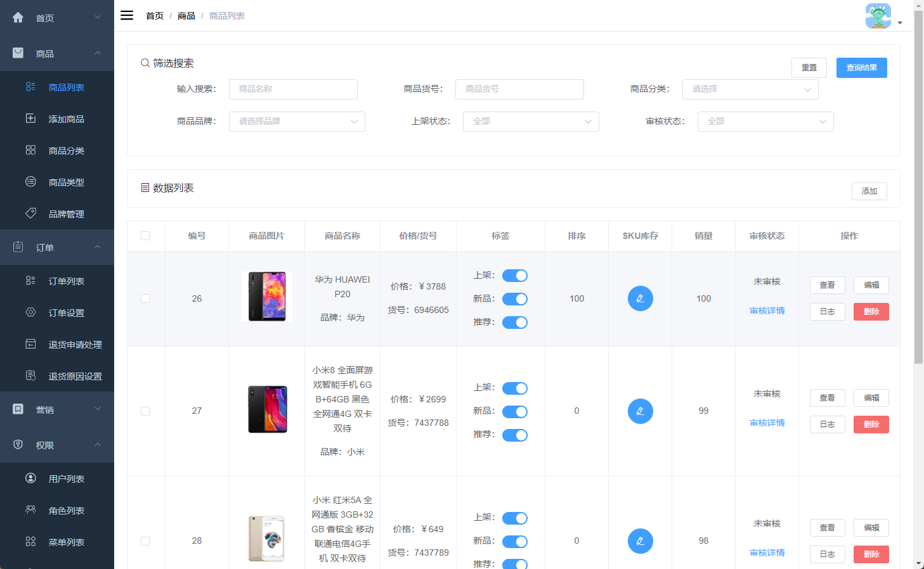This screenshot has width=924, height=569.
Task: Toggle 上架 switch for Huawei P20
Action: click(514, 276)
